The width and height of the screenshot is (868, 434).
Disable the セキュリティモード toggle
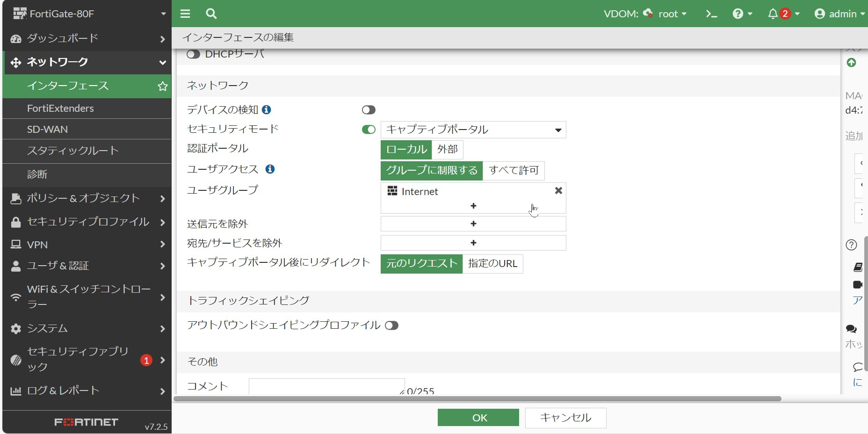[x=369, y=130]
